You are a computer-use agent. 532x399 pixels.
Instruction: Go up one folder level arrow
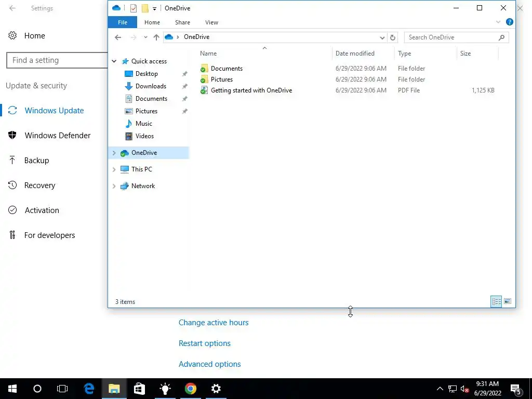[156, 37]
